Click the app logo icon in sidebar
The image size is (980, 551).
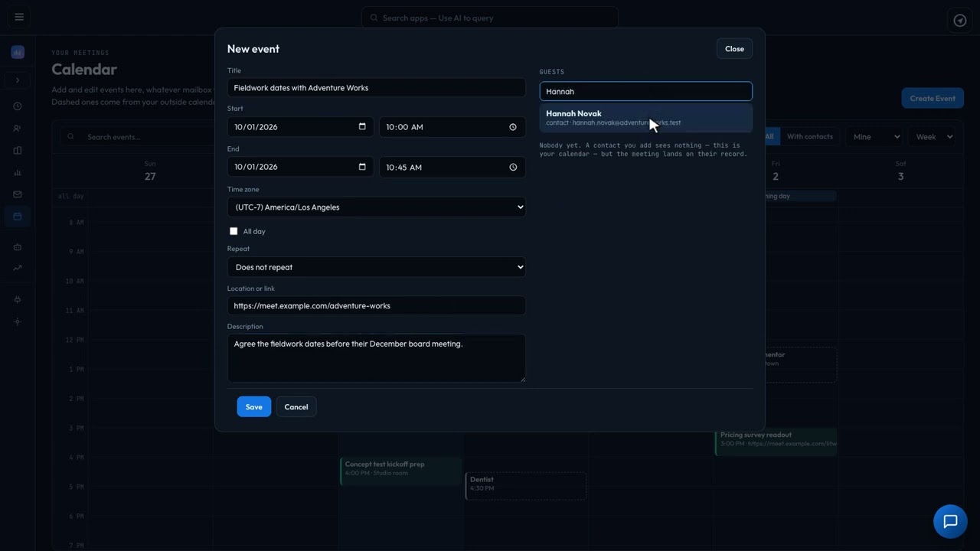(x=18, y=52)
